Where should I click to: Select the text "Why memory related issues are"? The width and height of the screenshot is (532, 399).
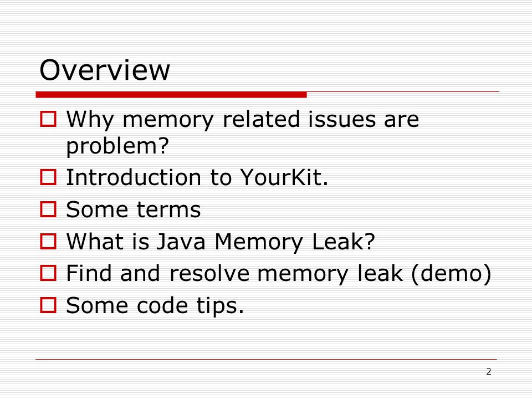(243, 120)
